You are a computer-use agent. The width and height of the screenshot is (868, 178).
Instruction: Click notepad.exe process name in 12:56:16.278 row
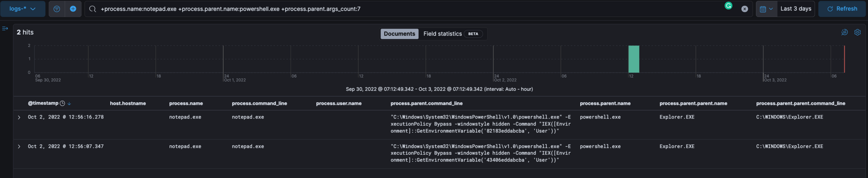[185, 117]
